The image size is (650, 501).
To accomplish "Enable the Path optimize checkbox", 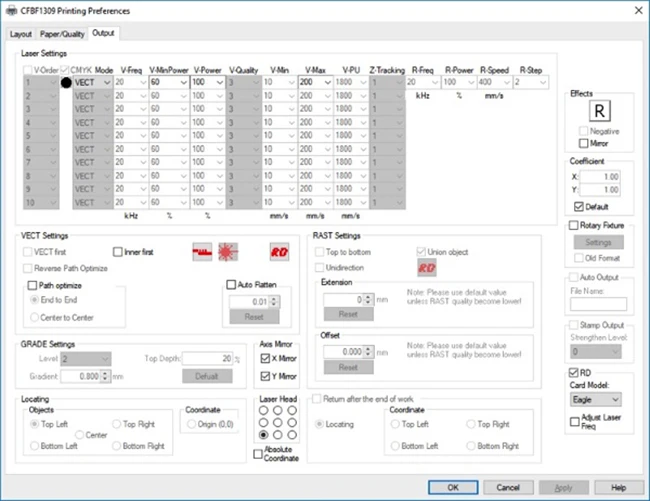I will tap(32, 286).
